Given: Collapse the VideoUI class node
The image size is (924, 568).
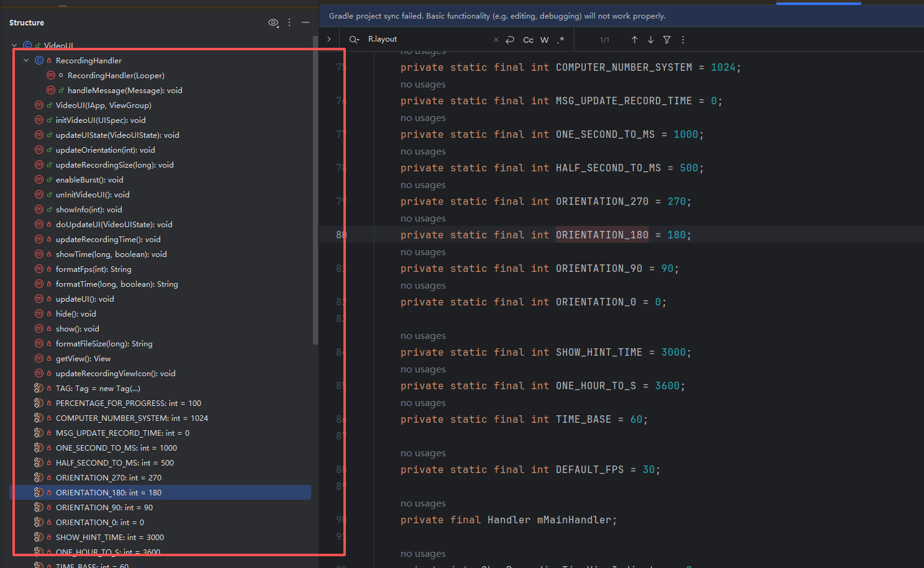Looking at the screenshot, I should coord(14,45).
